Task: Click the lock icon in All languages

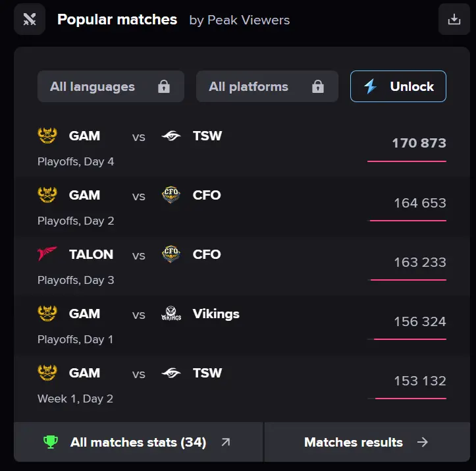Action: coord(164,86)
